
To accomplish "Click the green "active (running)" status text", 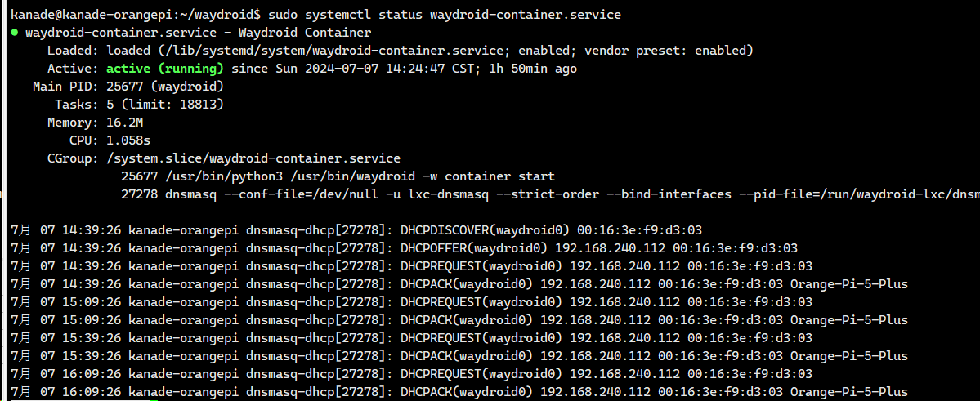I will pos(164,69).
